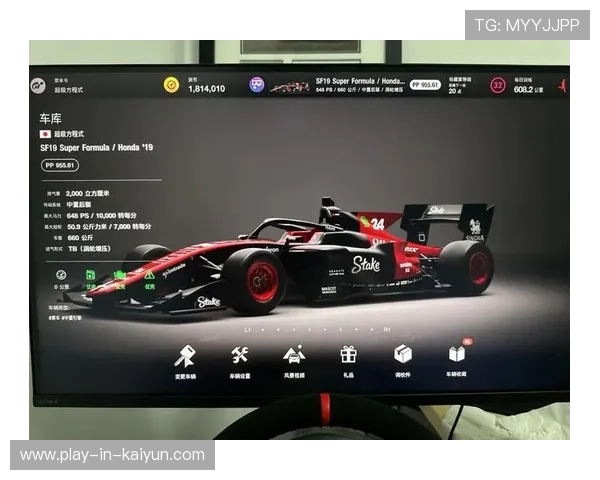Click the 车库 garage heading
This screenshot has height=480, width=600.
pos(51,119)
